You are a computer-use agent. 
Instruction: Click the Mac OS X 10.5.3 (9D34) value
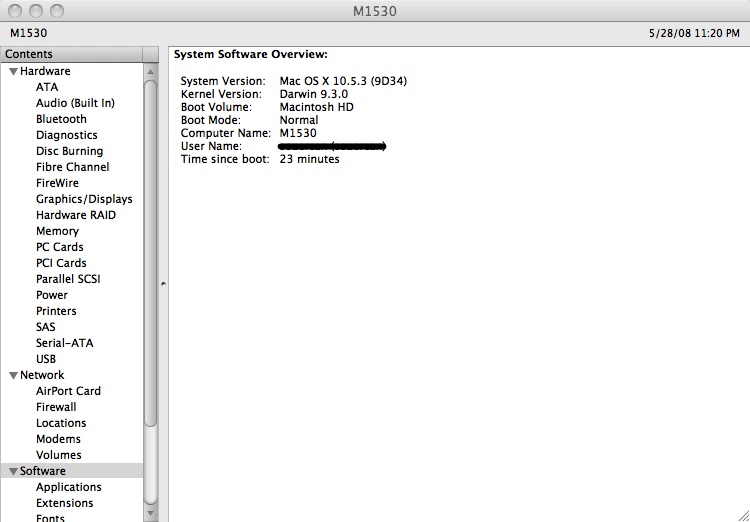pos(343,81)
